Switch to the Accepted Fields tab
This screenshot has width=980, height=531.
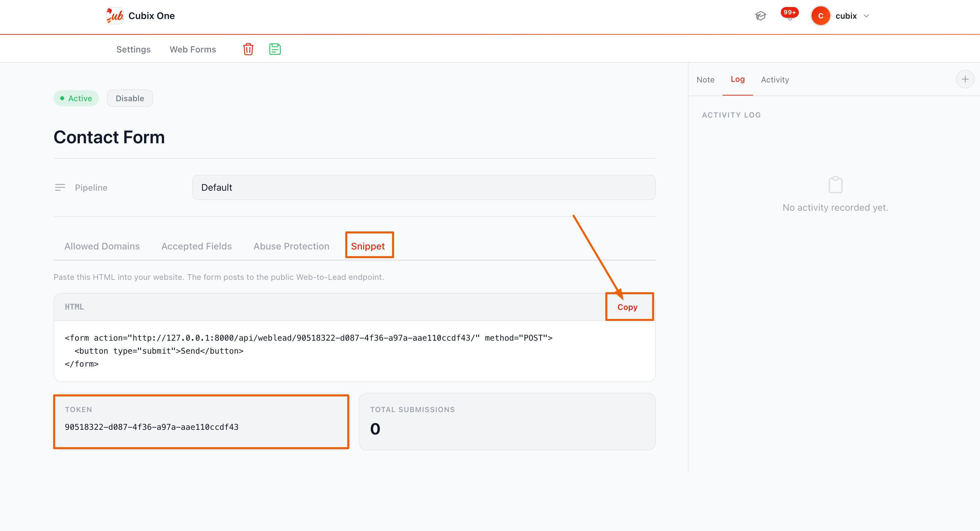point(196,246)
